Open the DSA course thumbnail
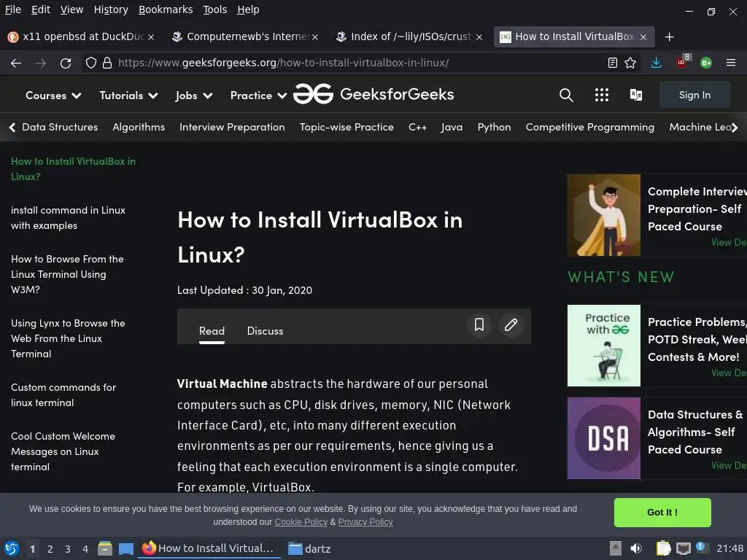 (603, 438)
